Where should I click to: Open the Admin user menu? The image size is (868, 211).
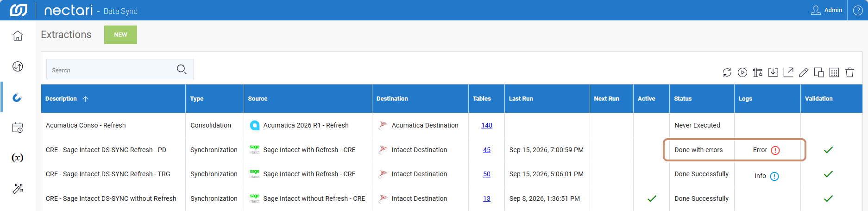coord(826,10)
